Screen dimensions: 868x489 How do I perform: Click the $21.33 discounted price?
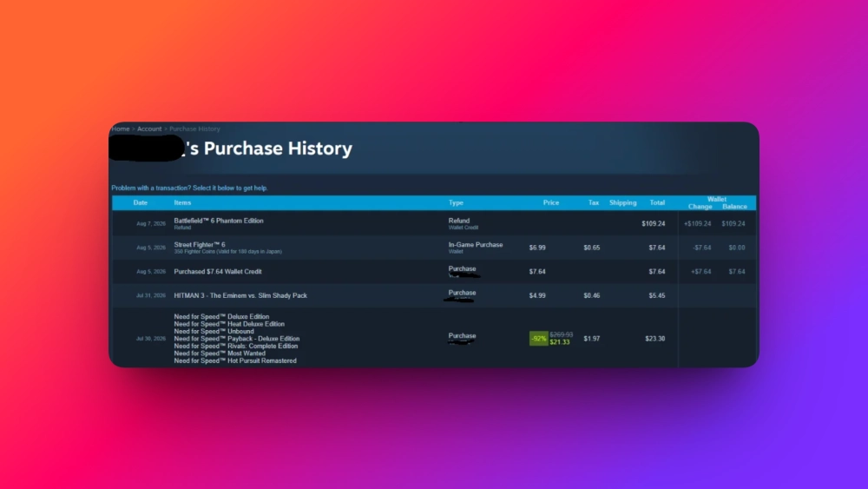click(x=560, y=342)
